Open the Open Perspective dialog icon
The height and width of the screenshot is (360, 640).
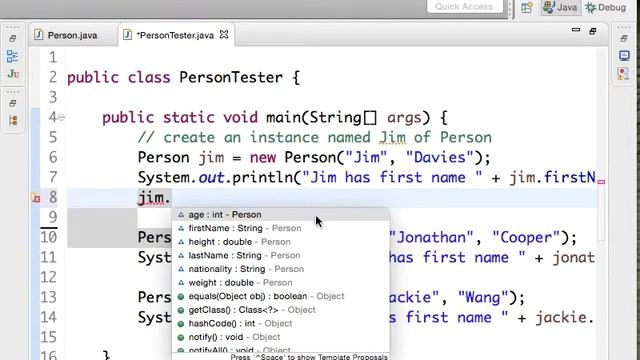(527, 7)
